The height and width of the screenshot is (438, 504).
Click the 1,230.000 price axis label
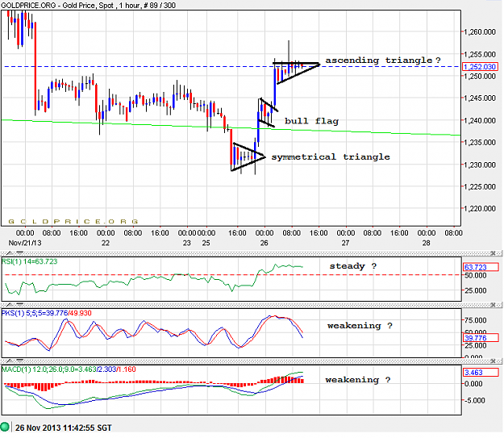pos(480,165)
